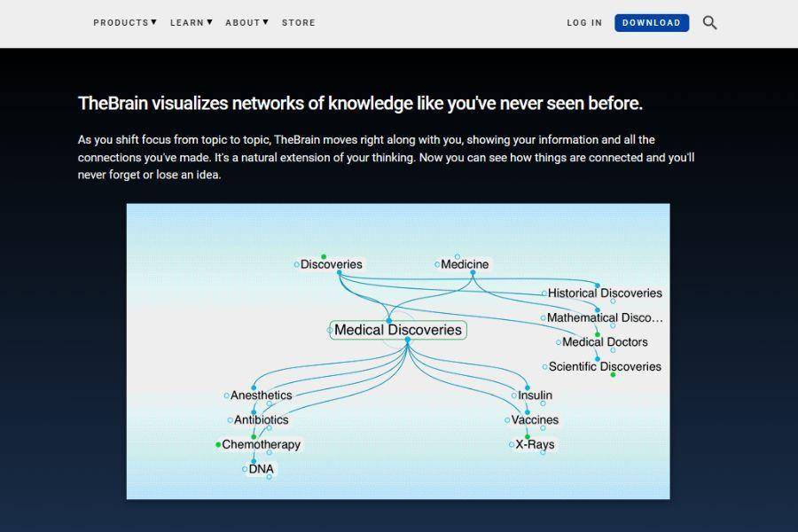Viewport: 798px width, 532px height.
Task: Click the green gate left of Chemotherapy
Action: 218,444
